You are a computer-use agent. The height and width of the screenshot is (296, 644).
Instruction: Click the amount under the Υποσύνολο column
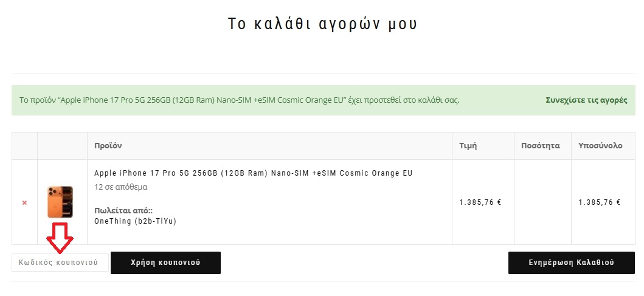click(x=599, y=202)
